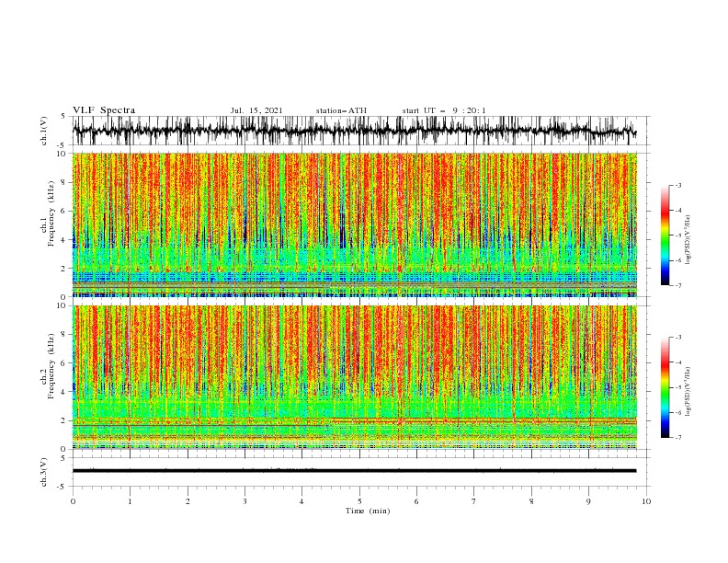Screen dimensions: 728x563
Task: Click the "-3" label on the ch.1 color bar
Action: (677, 185)
